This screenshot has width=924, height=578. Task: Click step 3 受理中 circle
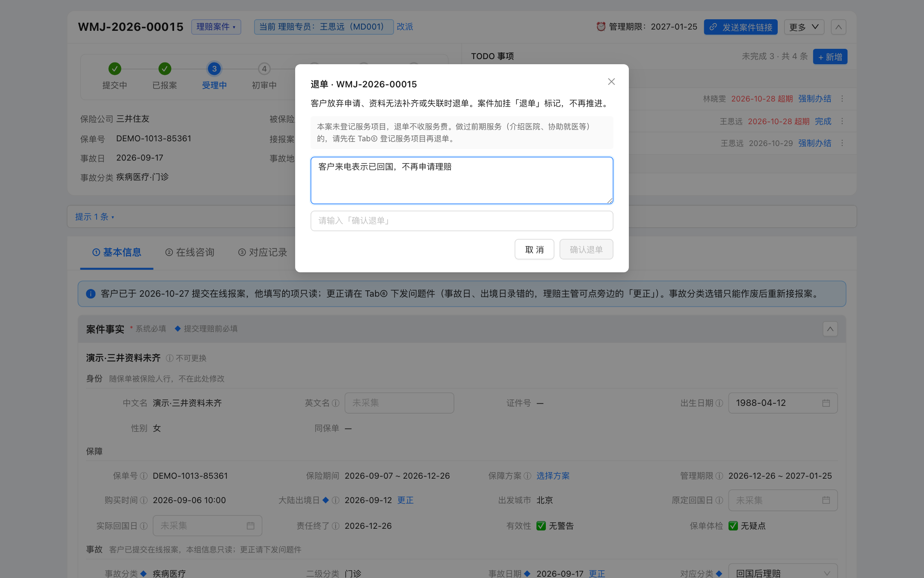(x=214, y=69)
